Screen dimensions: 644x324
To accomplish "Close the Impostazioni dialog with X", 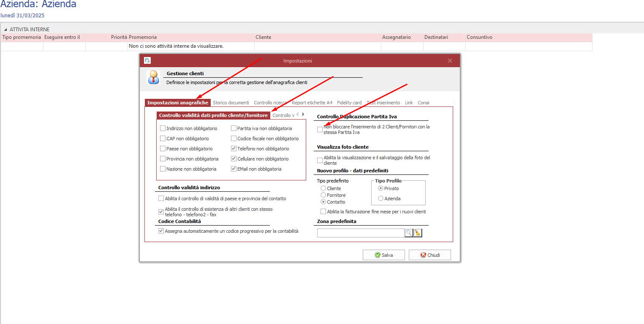I will click(450, 61).
